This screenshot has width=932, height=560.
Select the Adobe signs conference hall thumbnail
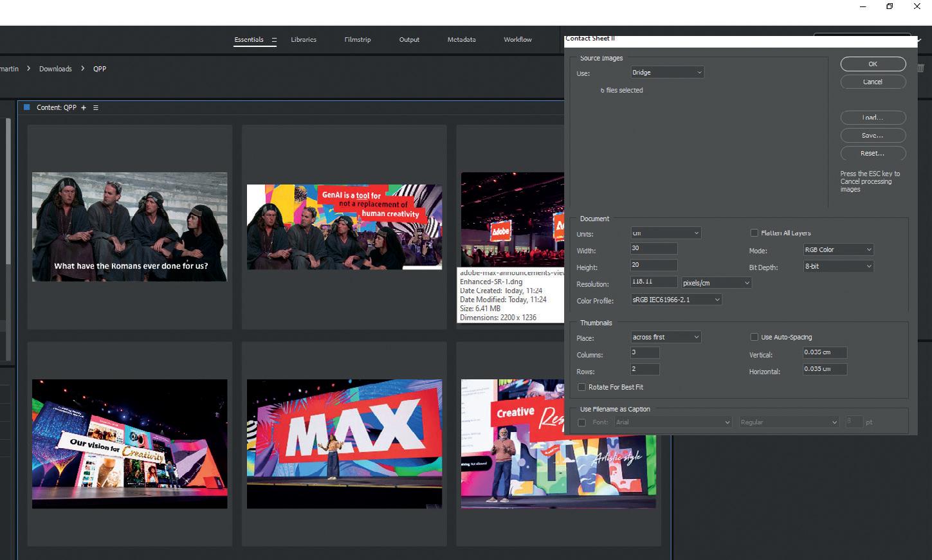512,219
